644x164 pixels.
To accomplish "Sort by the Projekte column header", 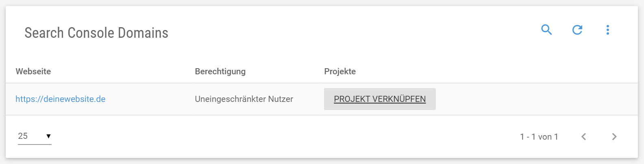I will tap(340, 71).
